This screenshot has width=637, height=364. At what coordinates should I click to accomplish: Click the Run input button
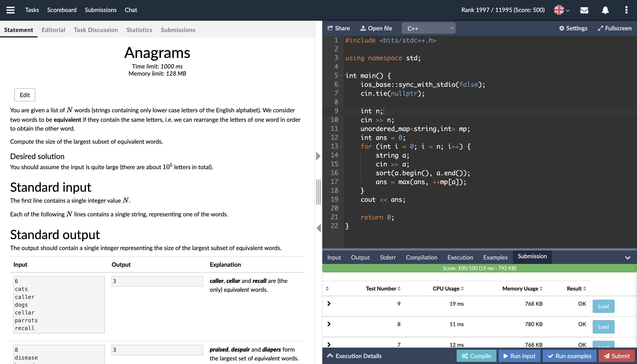click(x=519, y=356)
